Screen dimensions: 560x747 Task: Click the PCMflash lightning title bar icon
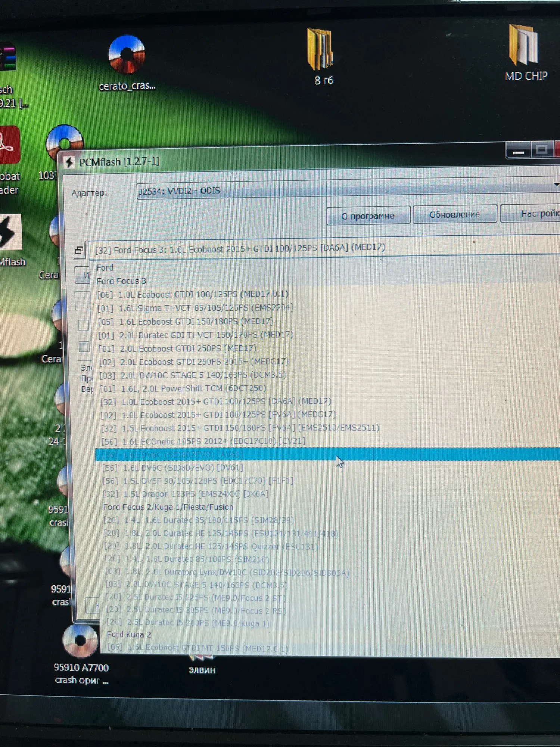(x=69, y=162)
